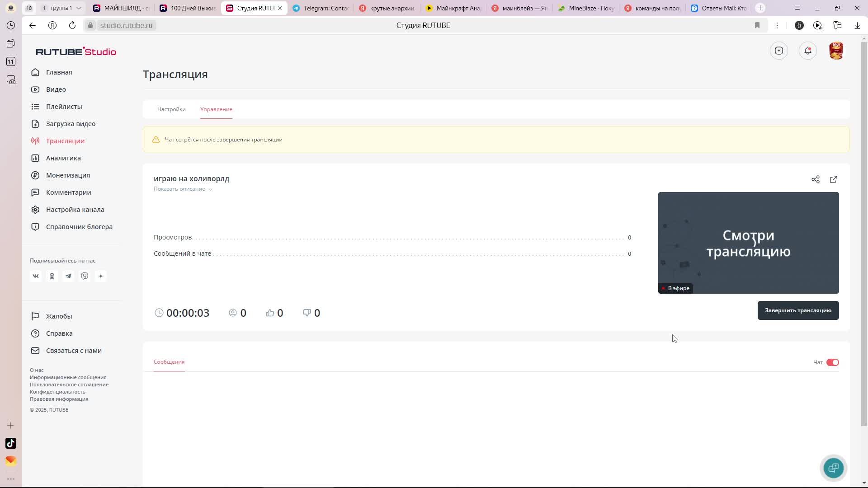The width and height of the screenshot is (868, 488).
Task: Open Аналитика in the sidebar
Action: point(63,158)
